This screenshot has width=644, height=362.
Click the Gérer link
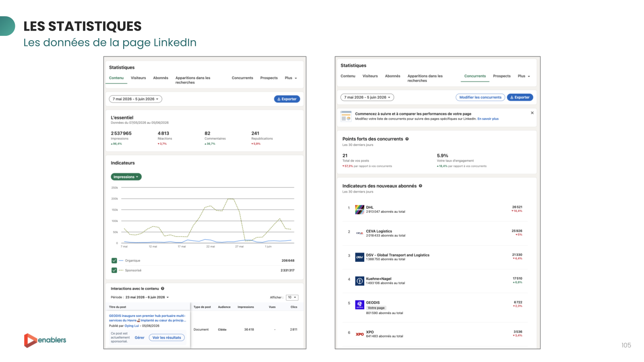click(x=139, y=338)
